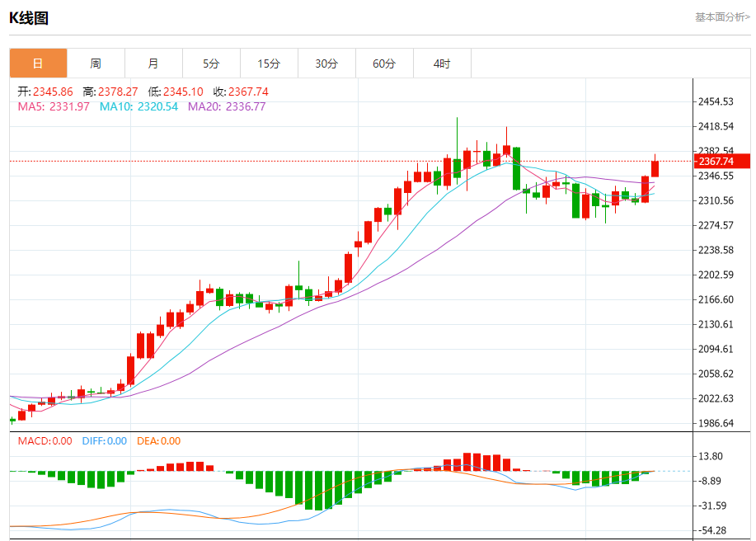This screenshot has width=756, height=541.
Task: Open the 60分 timeframe tab
Action: coord(384,64)
